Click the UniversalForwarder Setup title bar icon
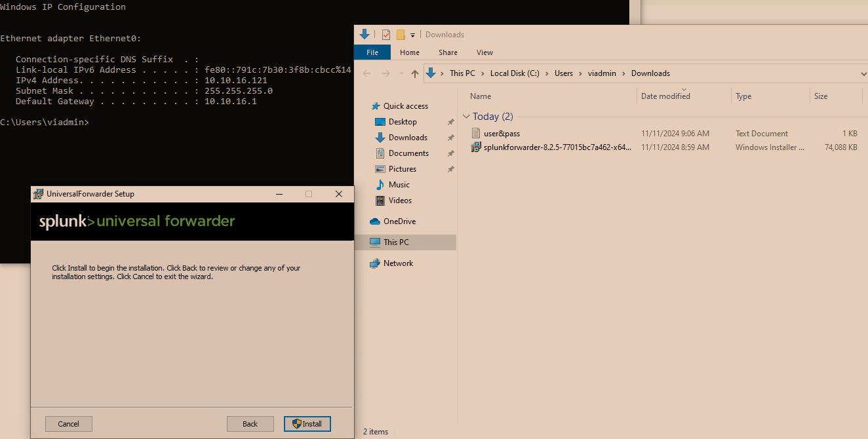 tap(39, 194)
